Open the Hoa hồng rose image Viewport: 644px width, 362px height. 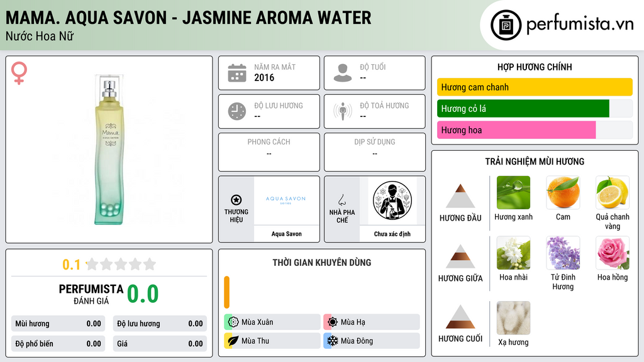click(613, 253)
